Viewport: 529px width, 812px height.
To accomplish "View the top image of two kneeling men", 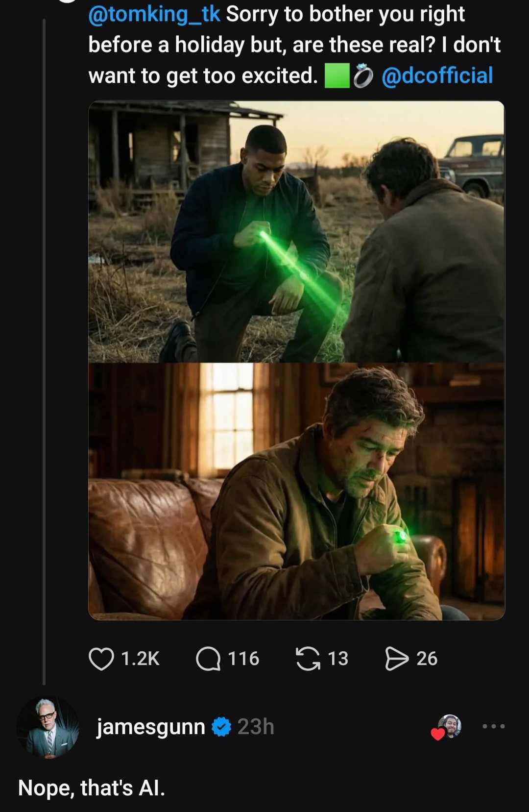I will (296, 231).
